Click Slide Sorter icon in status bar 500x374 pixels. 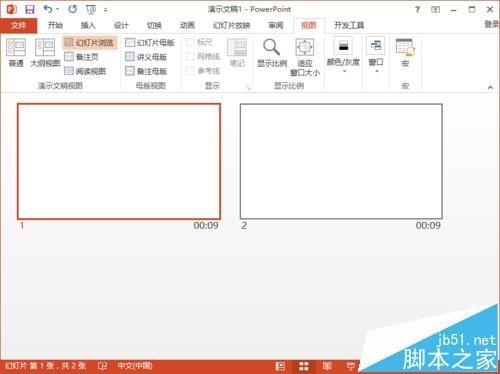tap(304, 366)
